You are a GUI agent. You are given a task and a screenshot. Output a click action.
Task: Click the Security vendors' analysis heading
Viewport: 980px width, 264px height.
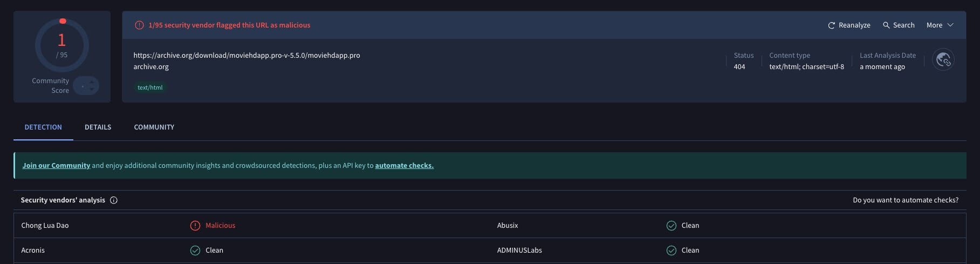[63, 200]
